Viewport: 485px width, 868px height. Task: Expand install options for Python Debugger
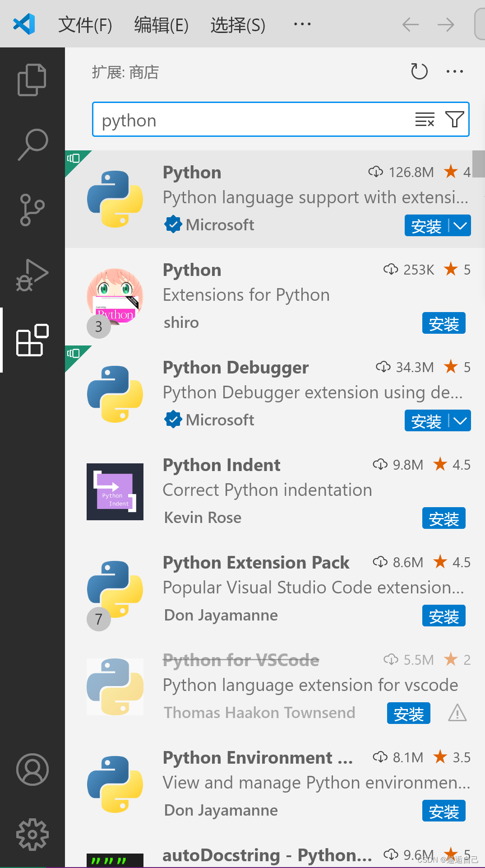(x=460, y=420)
